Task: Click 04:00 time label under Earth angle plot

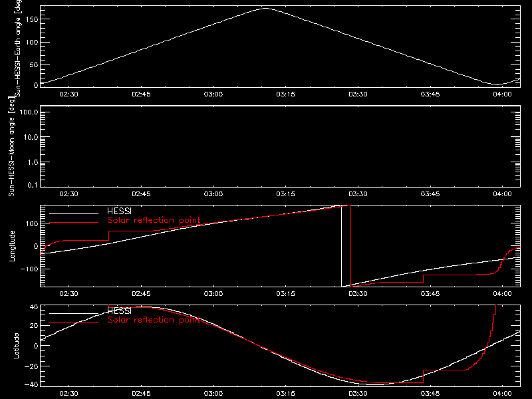Action: pos(502,94)
